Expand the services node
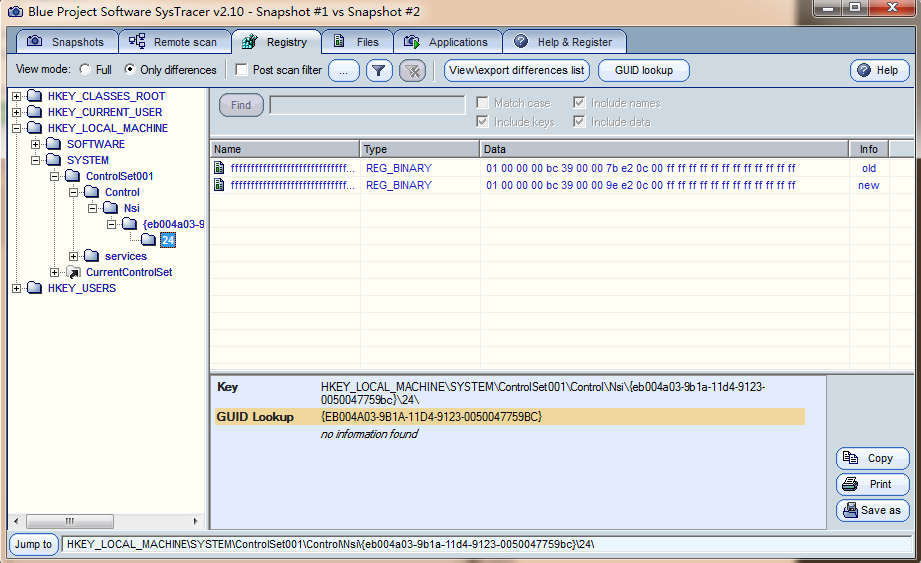 (73, 257)
